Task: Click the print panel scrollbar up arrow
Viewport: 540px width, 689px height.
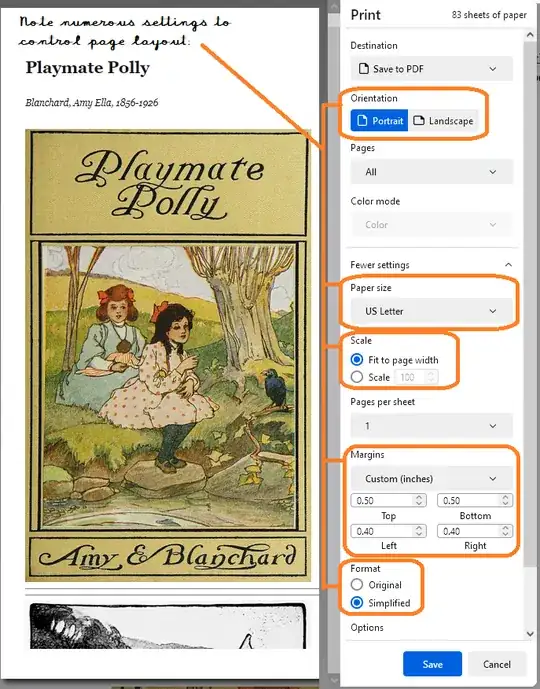Action: [x=530, y=35]
